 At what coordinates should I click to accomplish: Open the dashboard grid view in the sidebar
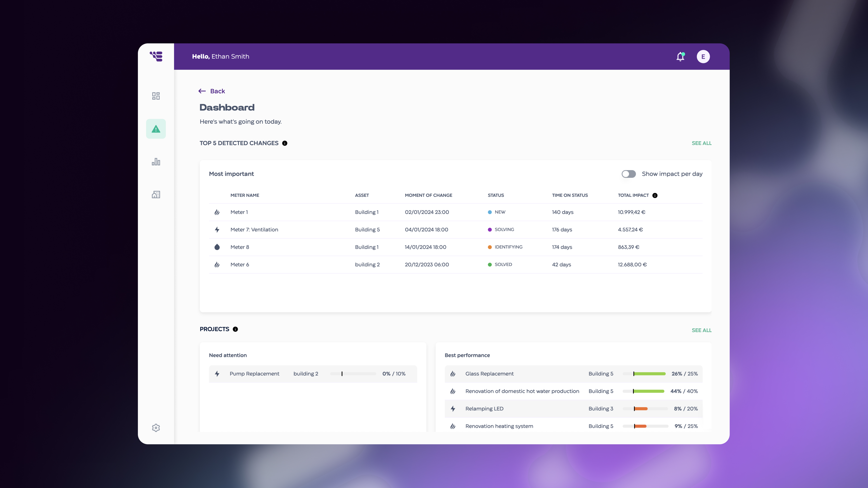(156, 96)
